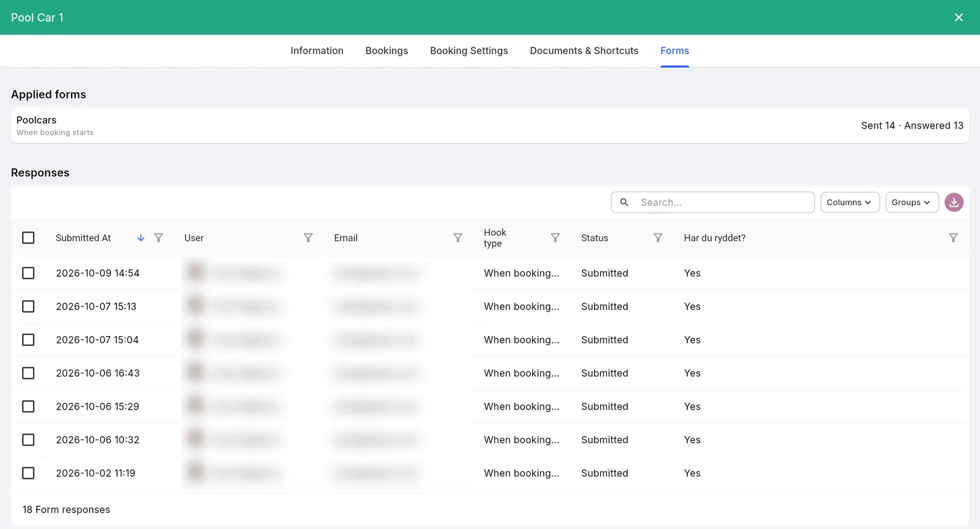Click the magnifier icon in the search box

[624, 202]
